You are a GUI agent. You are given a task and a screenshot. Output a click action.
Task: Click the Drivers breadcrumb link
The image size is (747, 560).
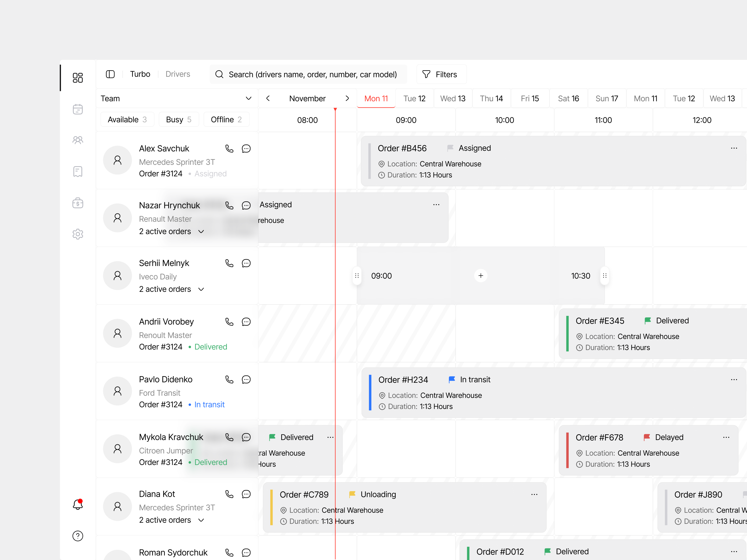pyautogui.click(x=178, y=74)
